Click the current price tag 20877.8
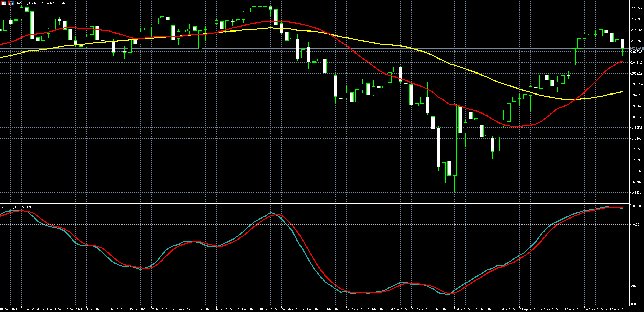The height and width of the screenshot is (312, 644). (637, 49)
